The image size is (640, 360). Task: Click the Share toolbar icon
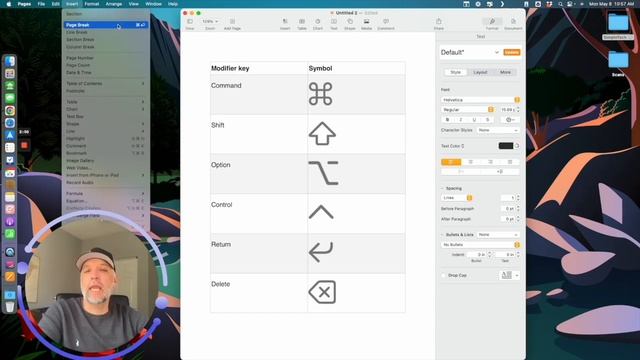(439, 22)
